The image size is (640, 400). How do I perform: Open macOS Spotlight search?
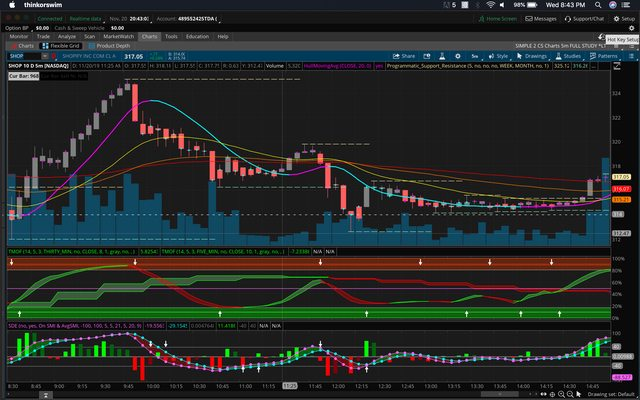pyautogui.click(x=598, y=5)
